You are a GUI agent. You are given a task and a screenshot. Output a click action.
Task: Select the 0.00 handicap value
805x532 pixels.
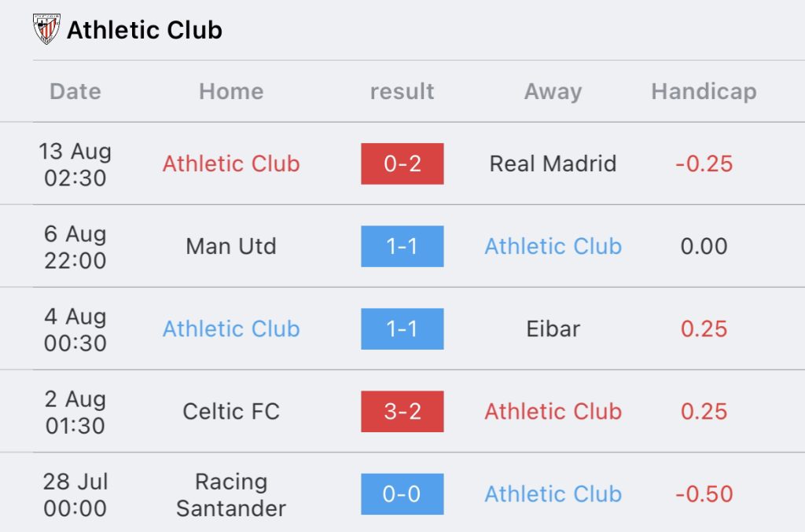point(704,247)
